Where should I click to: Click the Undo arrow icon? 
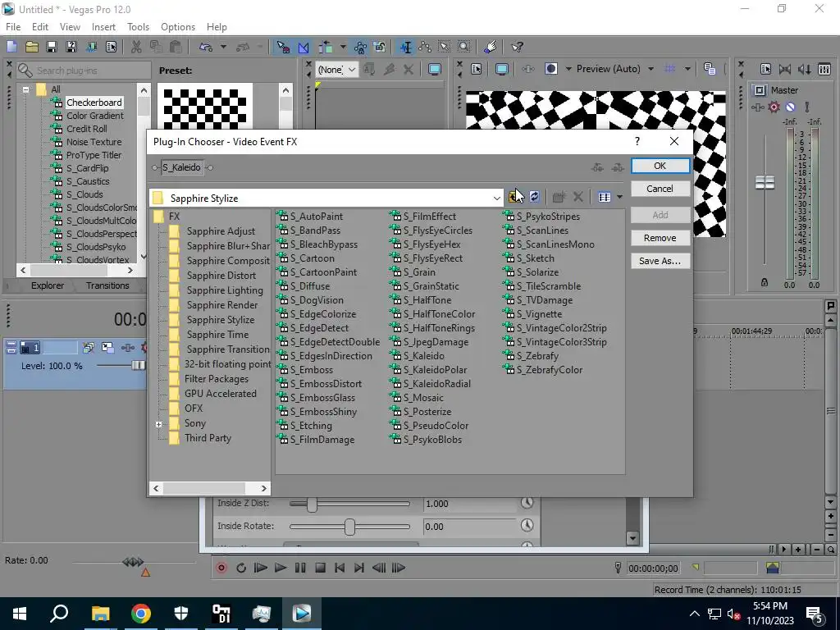pyautogui.click(x=206, y=47)
